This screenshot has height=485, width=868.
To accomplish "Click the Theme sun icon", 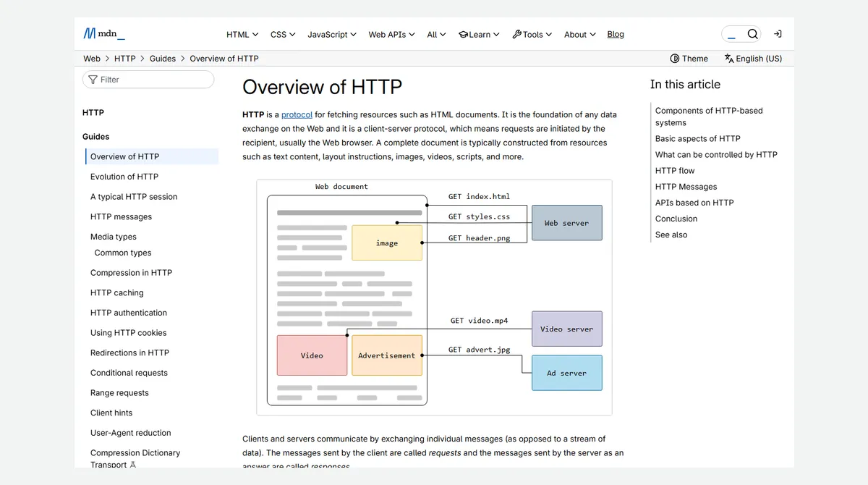I will 675,59.
